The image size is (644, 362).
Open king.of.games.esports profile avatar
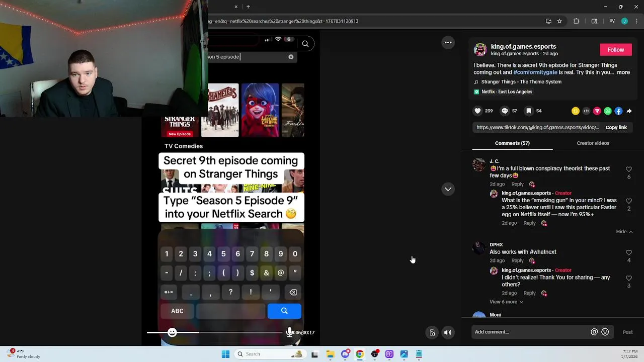pos(480,50)
